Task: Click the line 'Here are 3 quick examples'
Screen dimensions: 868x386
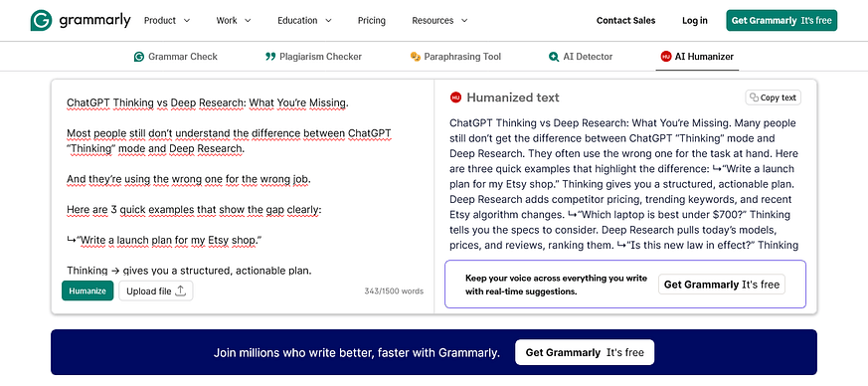Action: [x=194, y=210]
